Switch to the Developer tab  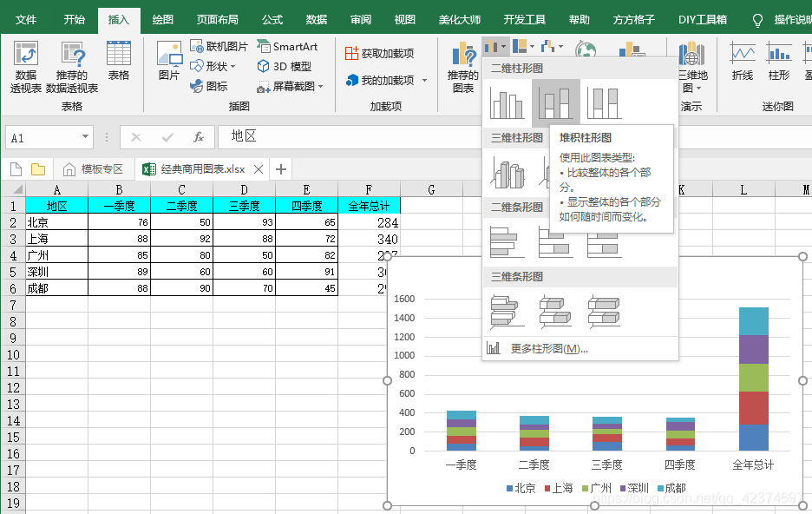(x=525, y=20)
